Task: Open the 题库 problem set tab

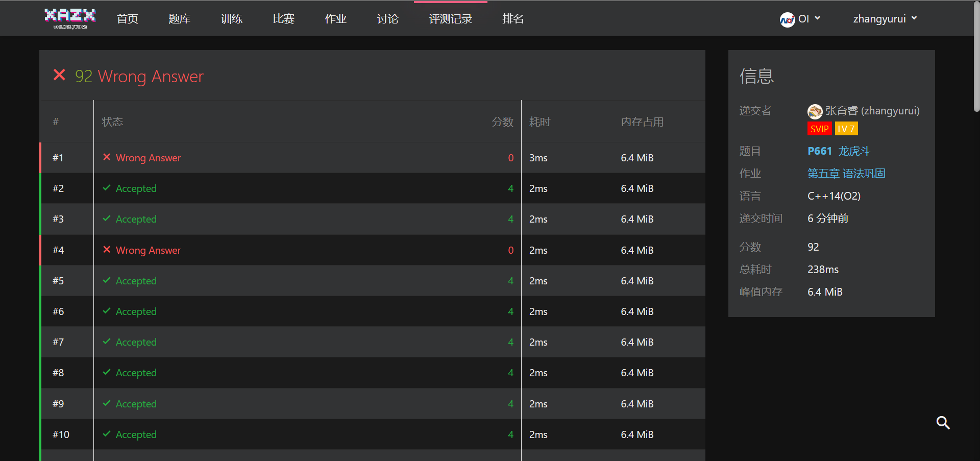Action: click(x=179, y=19)
